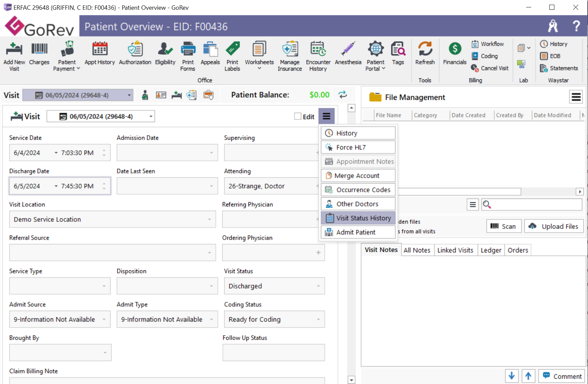Image resolution: width=588 pixels, height=384 pixels.
Task: Switch to the Ledger tab
Action: click(491, 250)
